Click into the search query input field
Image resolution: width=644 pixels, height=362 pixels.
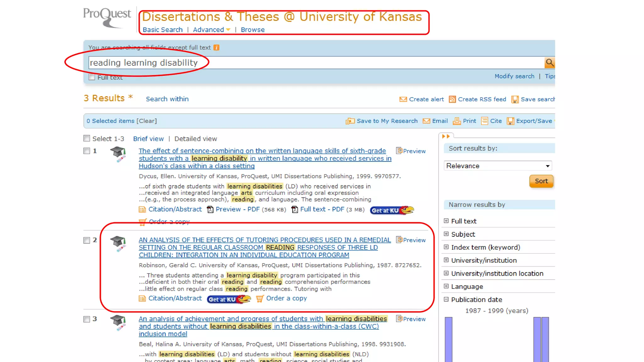click(x=316, y=63)
